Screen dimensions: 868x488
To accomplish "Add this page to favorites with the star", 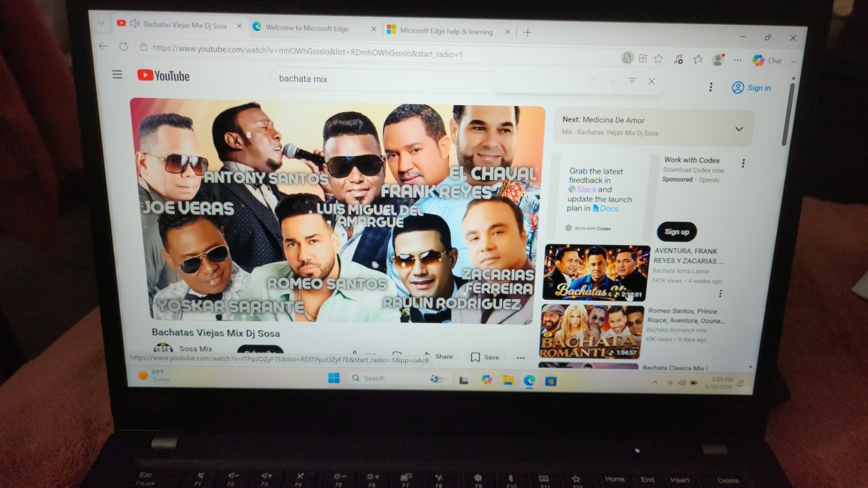I will pyautogui.click(x=659, y=59).
